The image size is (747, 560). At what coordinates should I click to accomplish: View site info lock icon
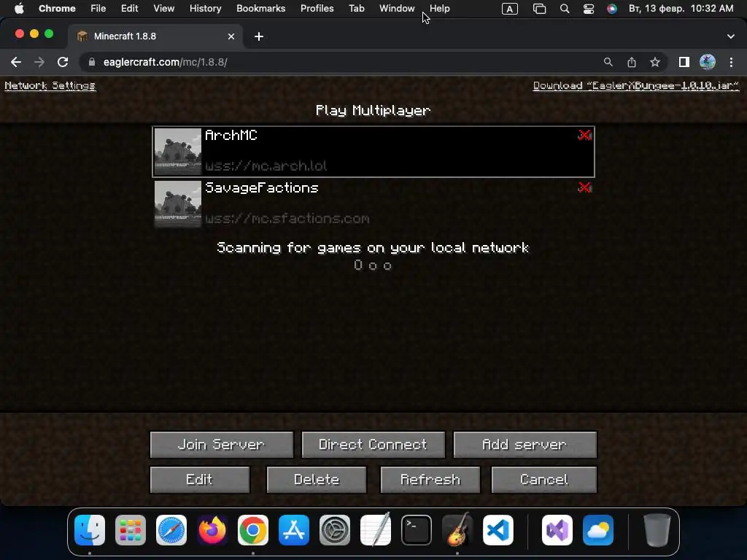(x=92, y=62)
